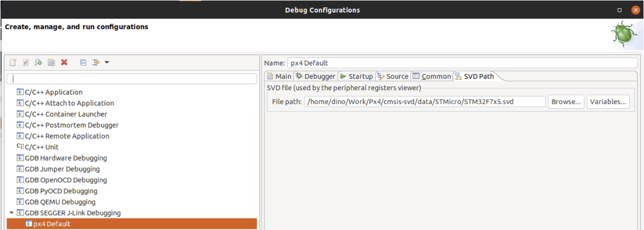Click the type filter text box
Screen dimensions: 644x230
pyautogui.click(x=131, y=79)
